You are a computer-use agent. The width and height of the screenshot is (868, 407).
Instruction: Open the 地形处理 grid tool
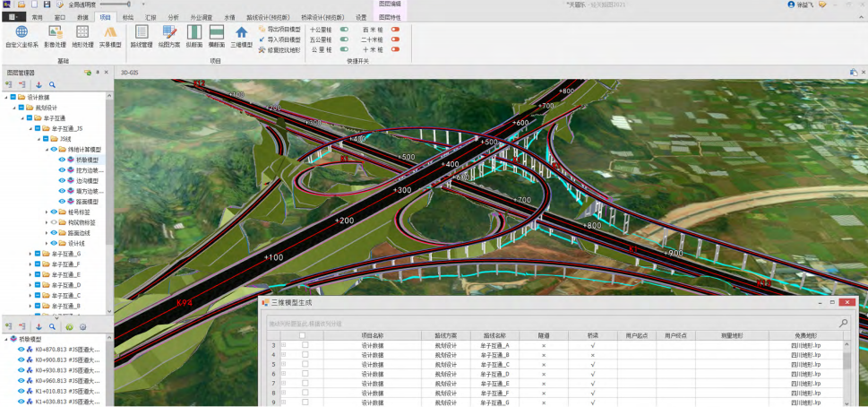(82, 33)
